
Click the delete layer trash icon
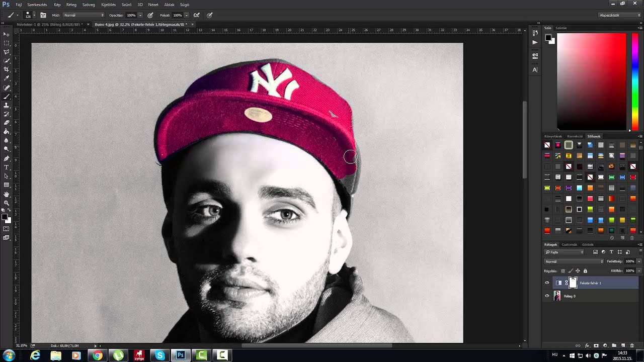click(632, 346)
